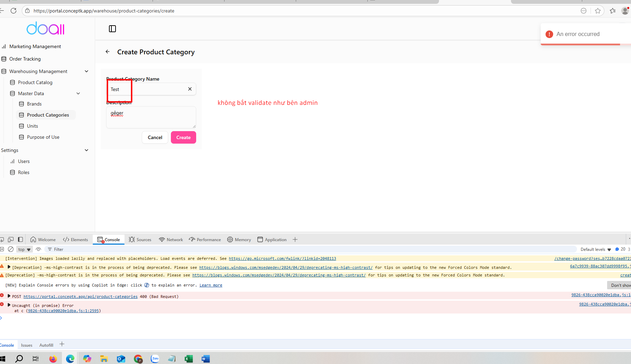
Task: Open Excel from the taskbar
Action: click(x=189, y=359)
